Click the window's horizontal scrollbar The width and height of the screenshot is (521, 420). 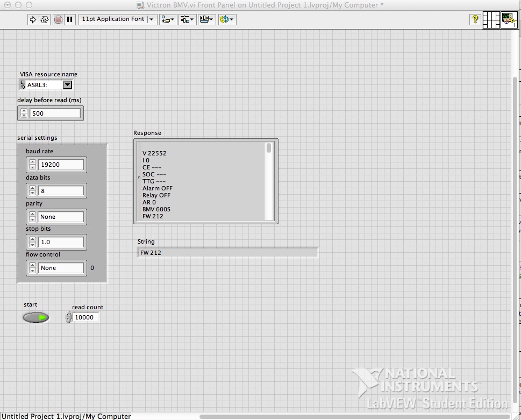[x=354, y=417]
